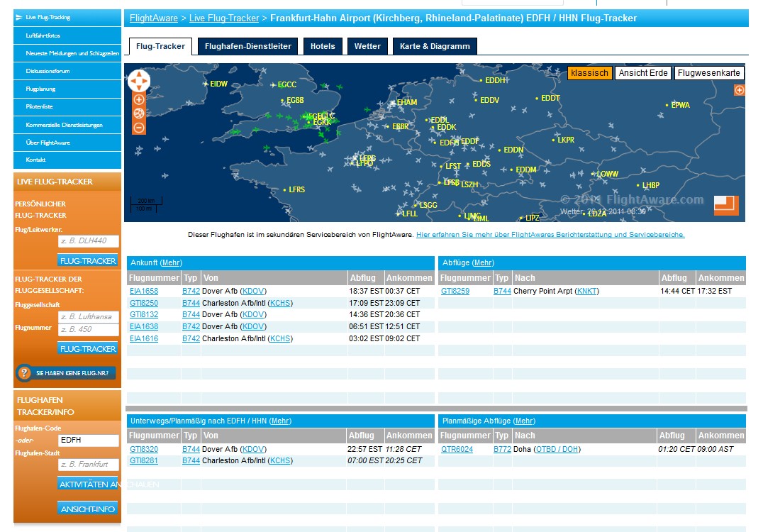The height and width of the screenshot is (532, 763).
Task: Switch map to Ansicht Erde view
Action: point(642,73)
